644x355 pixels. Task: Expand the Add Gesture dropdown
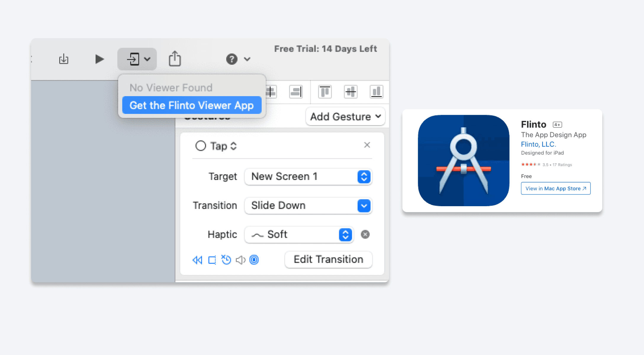(x=345, y=117)
